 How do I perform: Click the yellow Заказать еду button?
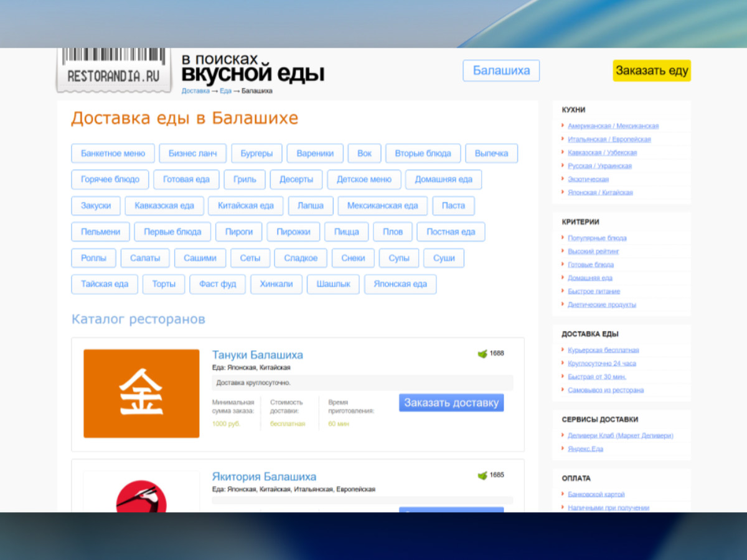point(652,70)
